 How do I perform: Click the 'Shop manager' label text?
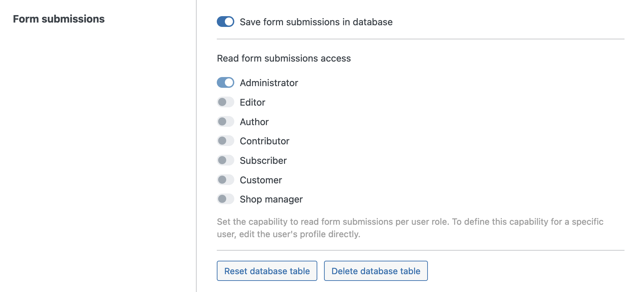point(271,199)
